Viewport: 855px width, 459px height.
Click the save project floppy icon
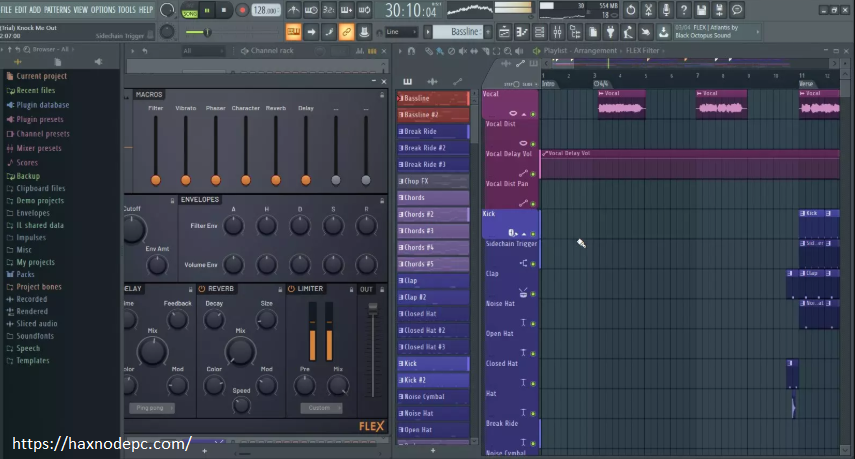coord(701,10)
